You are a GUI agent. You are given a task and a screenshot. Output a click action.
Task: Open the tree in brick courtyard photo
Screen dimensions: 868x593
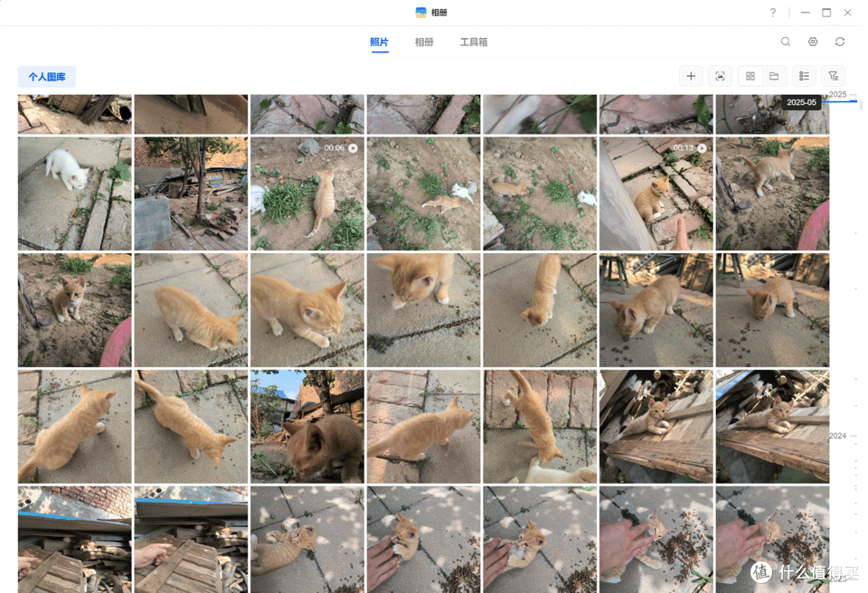(191, 193)
